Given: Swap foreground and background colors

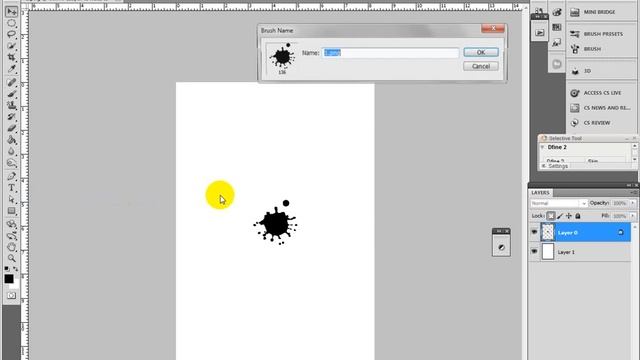Looking at the screenshot, I should 16,269.
